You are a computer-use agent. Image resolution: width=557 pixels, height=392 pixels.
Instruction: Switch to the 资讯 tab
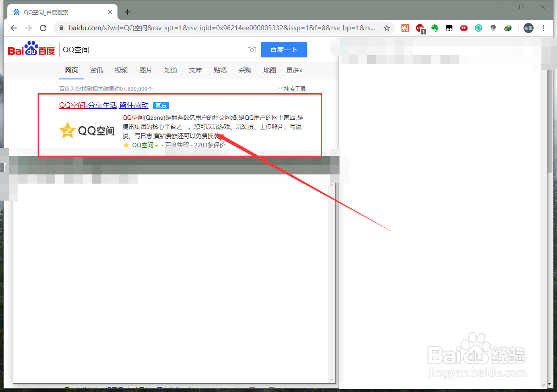[x=96, y=70]
